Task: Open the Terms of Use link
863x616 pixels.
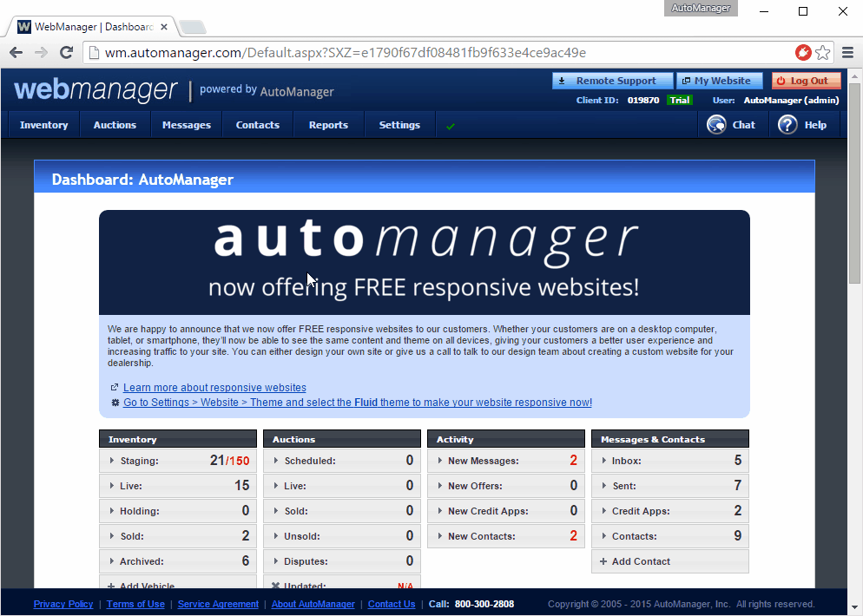Action: [135, 604]
